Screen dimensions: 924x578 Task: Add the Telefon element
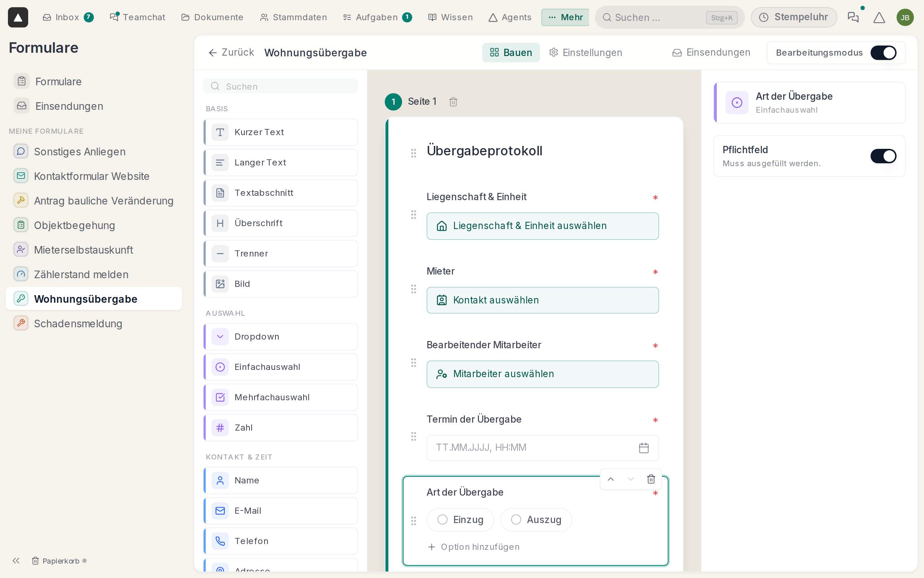coord(281,541)
